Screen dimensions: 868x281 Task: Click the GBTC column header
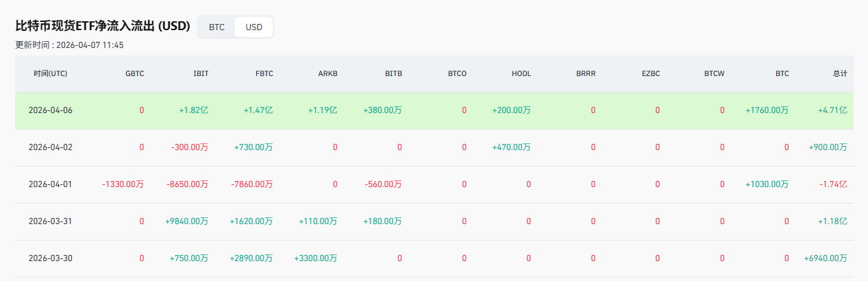click(134, 74)
